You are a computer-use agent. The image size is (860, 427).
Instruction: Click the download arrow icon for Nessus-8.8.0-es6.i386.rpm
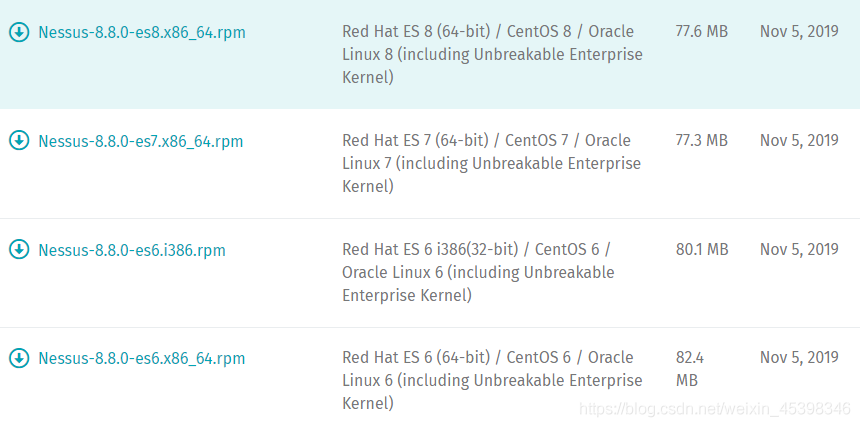coord(19,250)
